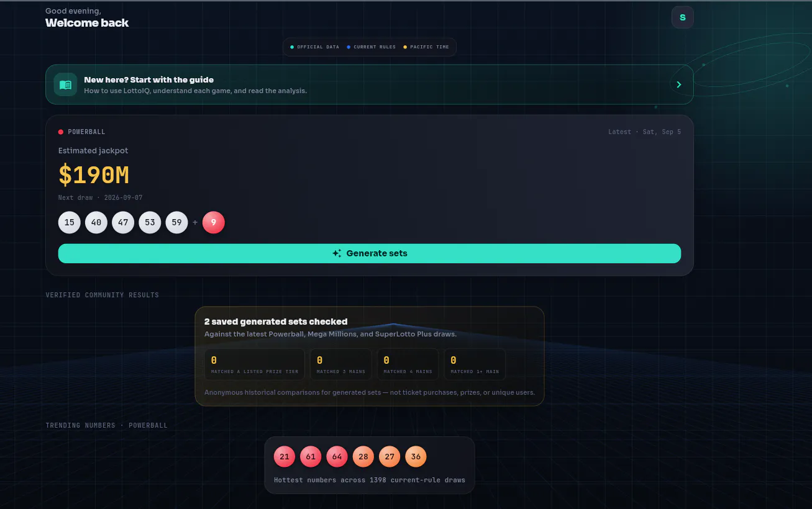Click trending number ball 64

(x=337, y=457)
